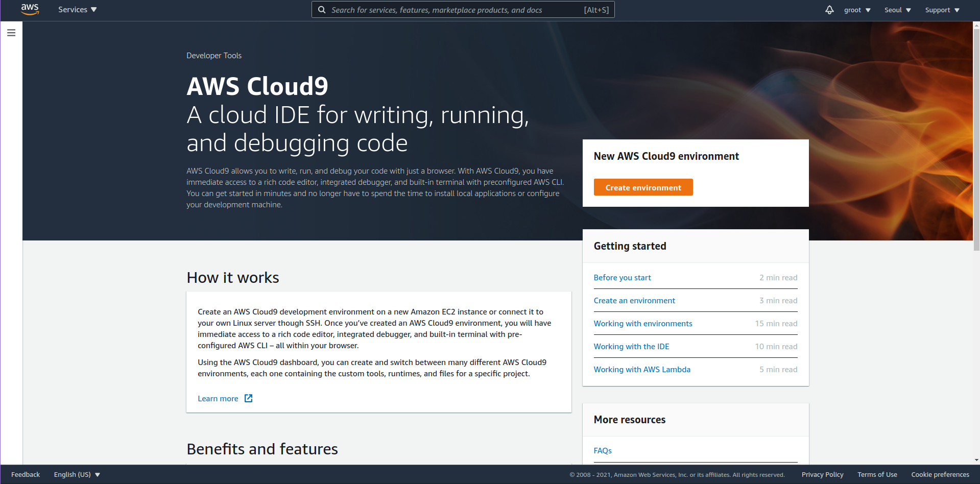
Task: Click the "Getting started" panel heading
Action: point(630,246)
